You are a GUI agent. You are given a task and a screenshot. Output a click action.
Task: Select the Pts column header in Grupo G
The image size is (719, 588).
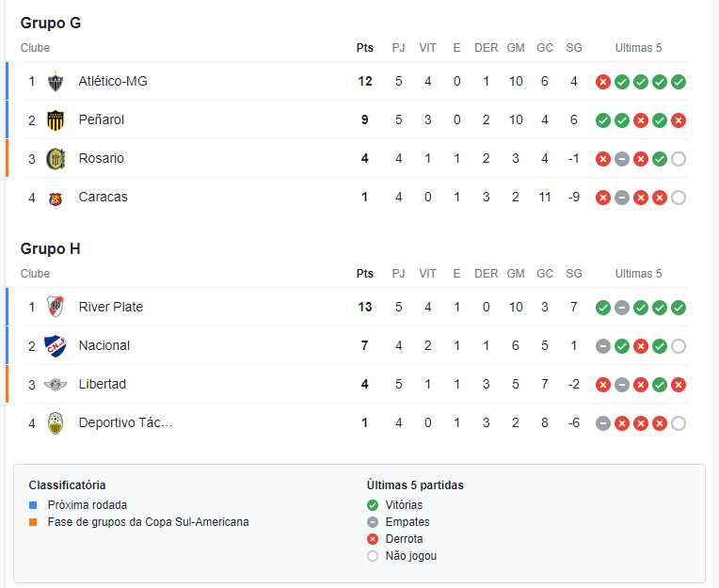coord(365,48)
